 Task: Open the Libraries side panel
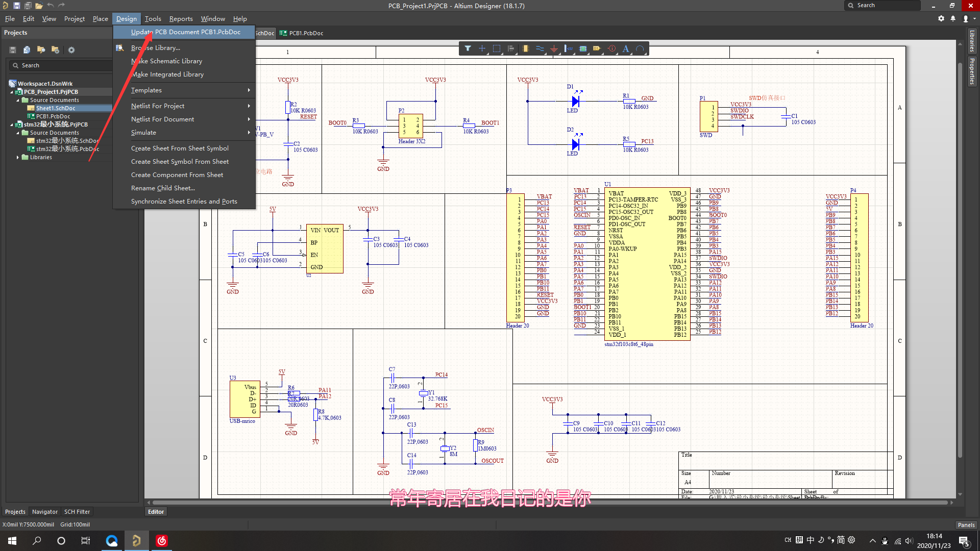coord(972,41)
